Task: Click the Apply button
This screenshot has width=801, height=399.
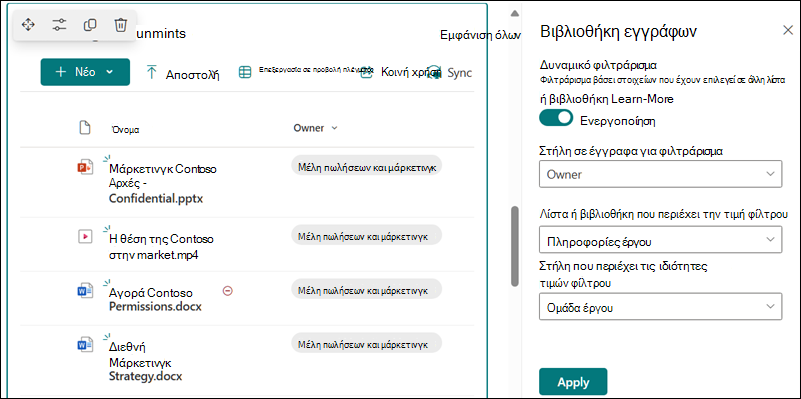Action: pyautogui.click(x=573, y=382)
